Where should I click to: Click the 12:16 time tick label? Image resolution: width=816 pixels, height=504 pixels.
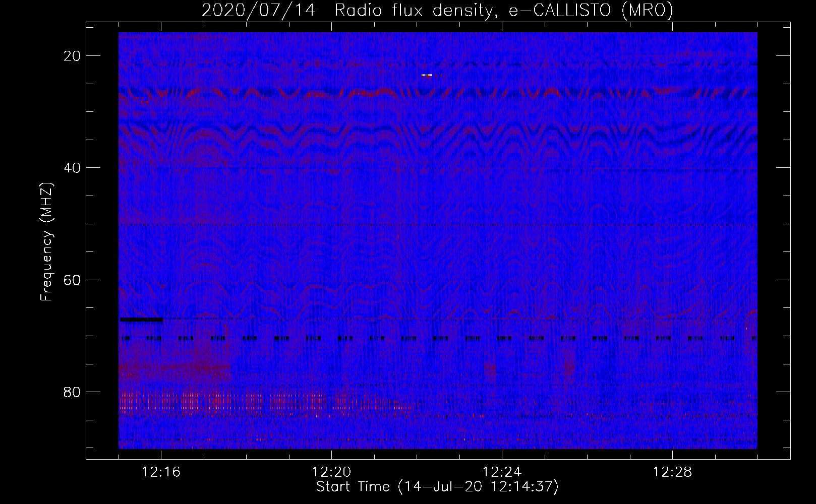point(161,472)
